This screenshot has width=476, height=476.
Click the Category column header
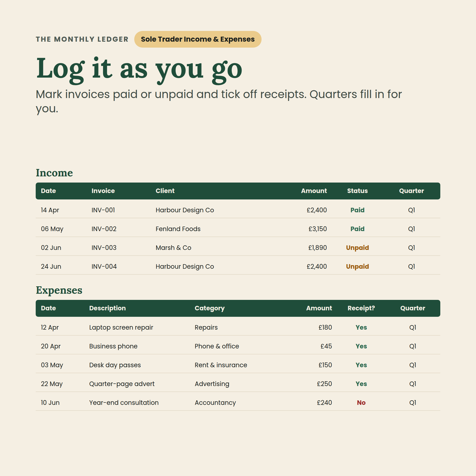[x=209, y=308]
